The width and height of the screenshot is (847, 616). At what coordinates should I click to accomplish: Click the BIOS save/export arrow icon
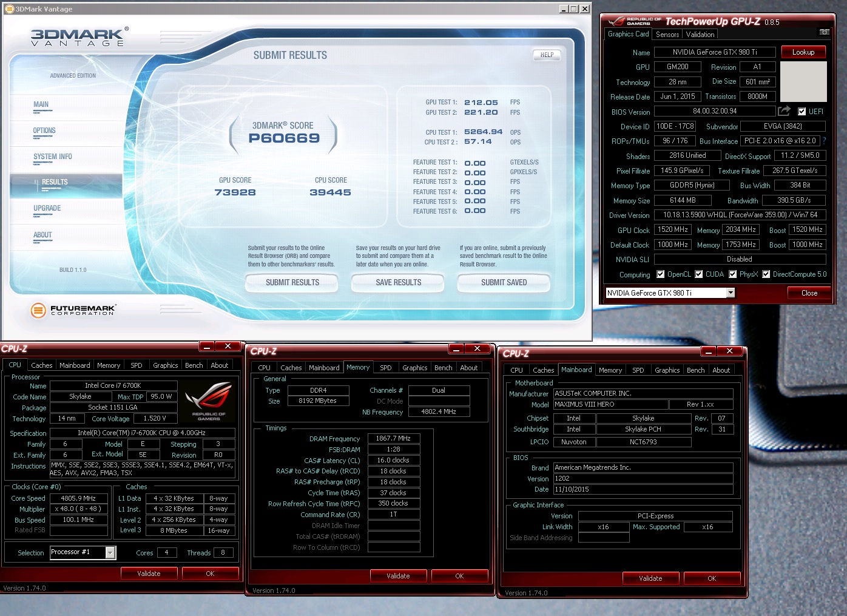pyautogui.click(x=784, y=110)
